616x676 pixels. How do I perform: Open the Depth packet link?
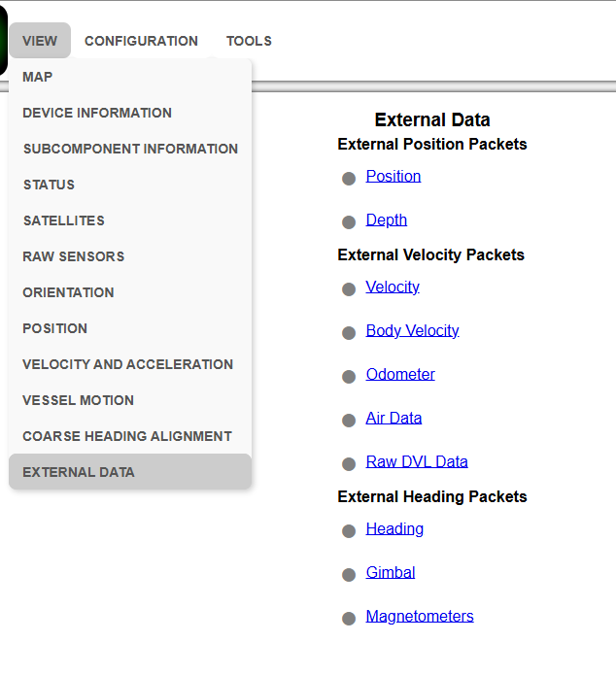(x=386, y=220)
